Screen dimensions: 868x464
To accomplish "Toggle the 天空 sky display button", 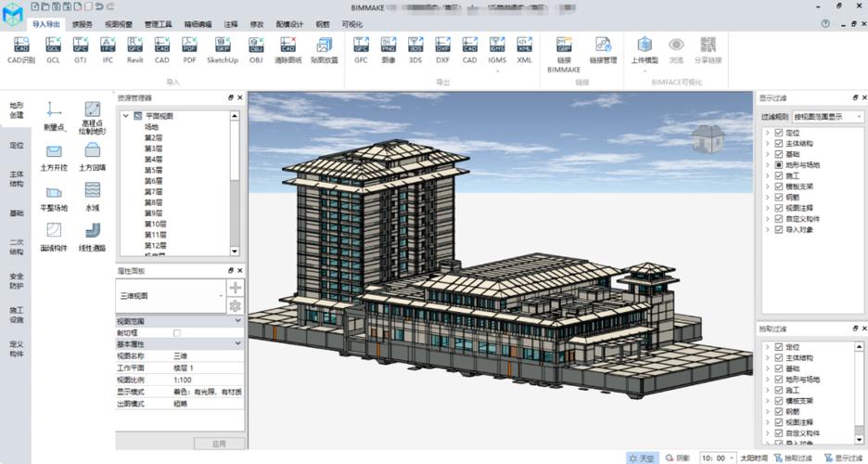I will click(x=643, y=458).
